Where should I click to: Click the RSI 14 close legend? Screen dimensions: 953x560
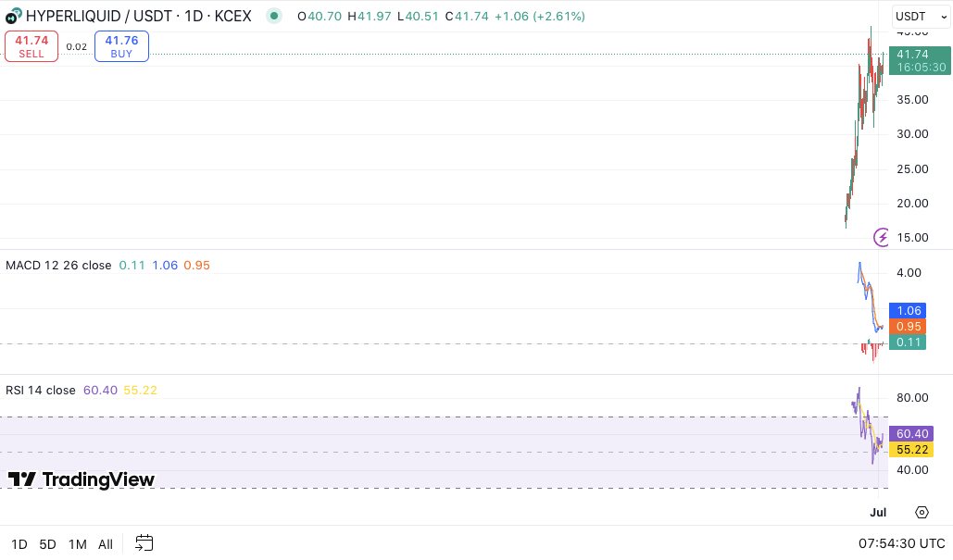point(41,390)
